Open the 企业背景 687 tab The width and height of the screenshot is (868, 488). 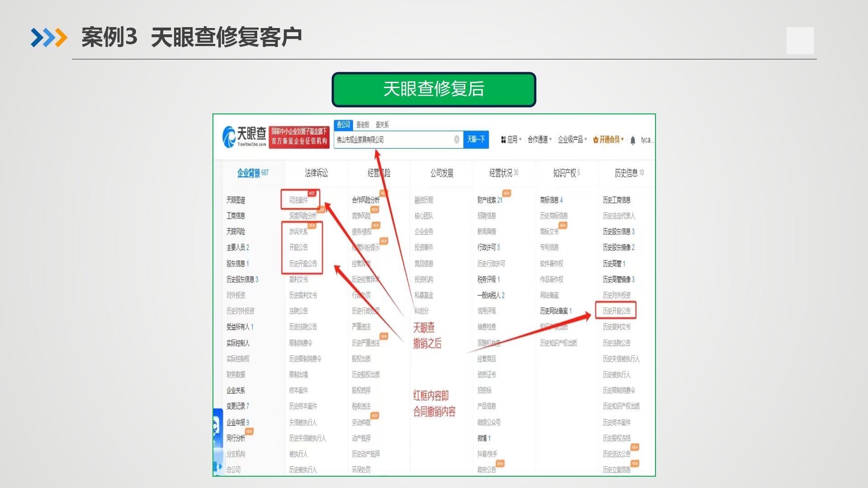[253, 173]
